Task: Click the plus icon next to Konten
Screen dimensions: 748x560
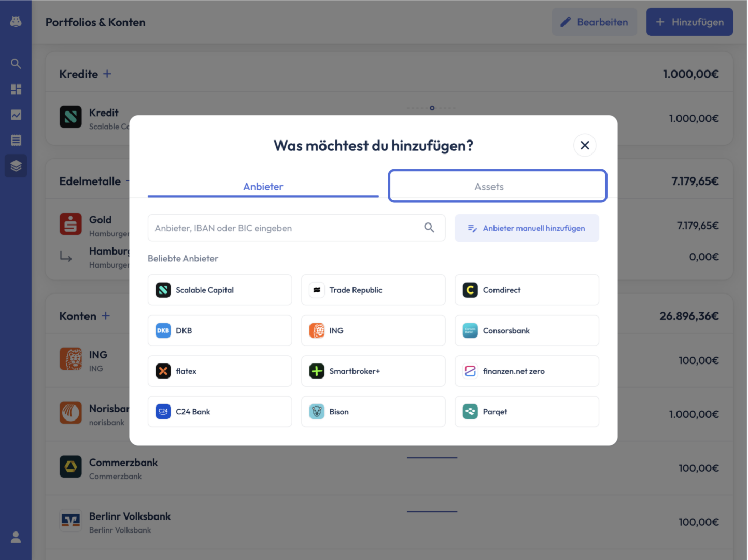Action: pos(106,316)
